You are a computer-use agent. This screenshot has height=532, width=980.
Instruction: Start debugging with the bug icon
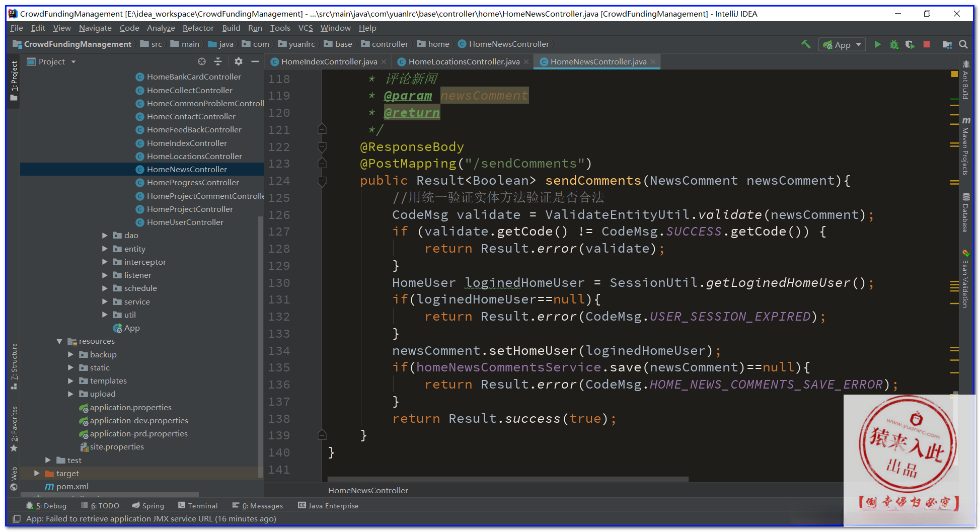pos(894,44)
